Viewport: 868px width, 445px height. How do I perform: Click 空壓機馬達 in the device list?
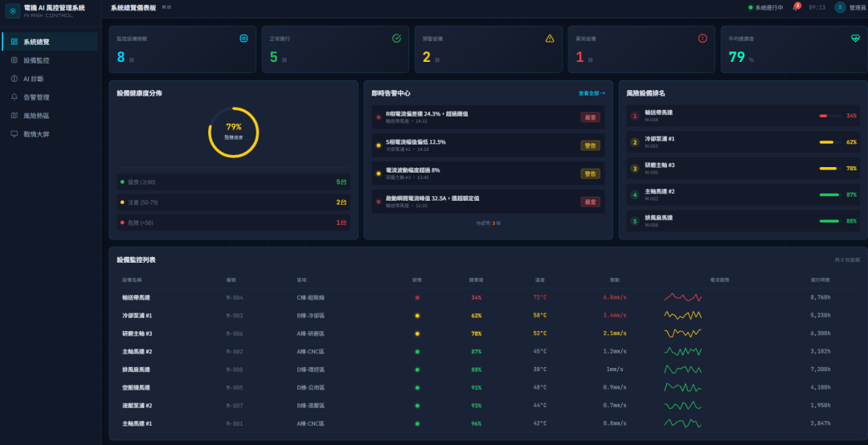pyautogui.click(x=136, y=387)
